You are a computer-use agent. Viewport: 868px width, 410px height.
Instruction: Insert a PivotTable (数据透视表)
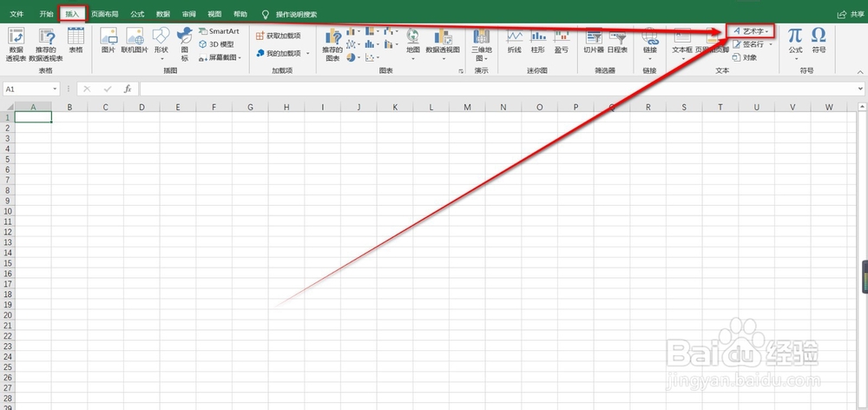click(16, 44)
